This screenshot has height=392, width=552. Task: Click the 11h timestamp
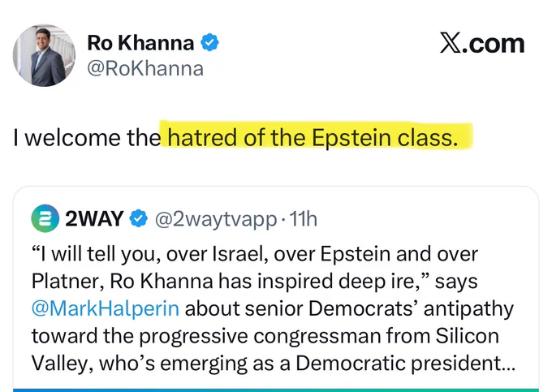pos(303,219)
